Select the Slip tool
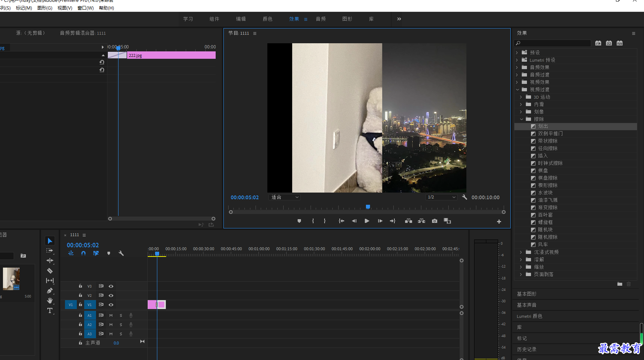Image resolution: width=644 pixels, height=360 pixels. pos(50,281)
